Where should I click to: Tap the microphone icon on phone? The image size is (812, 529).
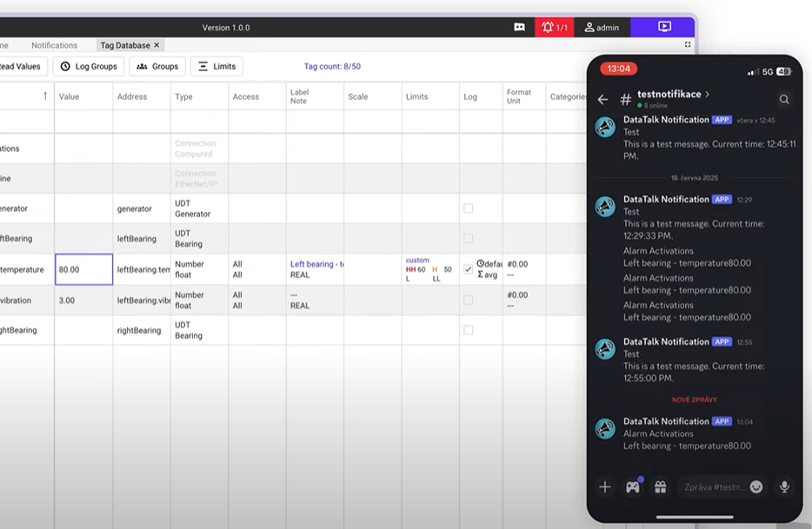(784, 486)
